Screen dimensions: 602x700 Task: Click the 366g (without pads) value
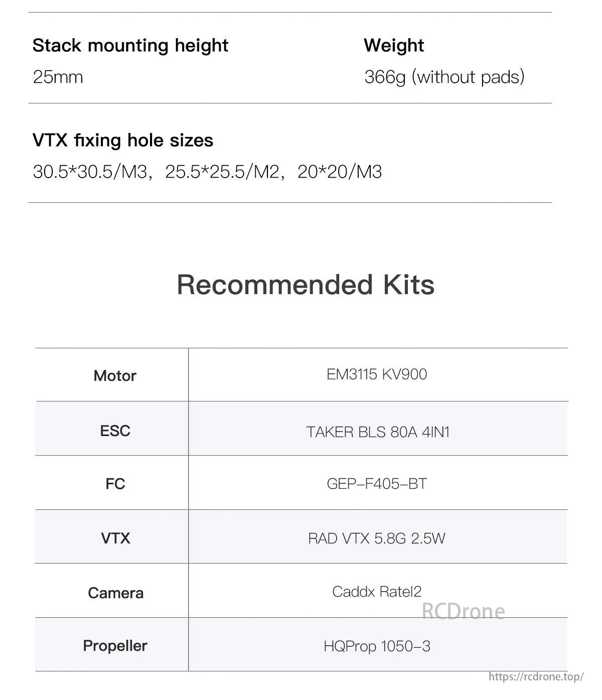444,77
